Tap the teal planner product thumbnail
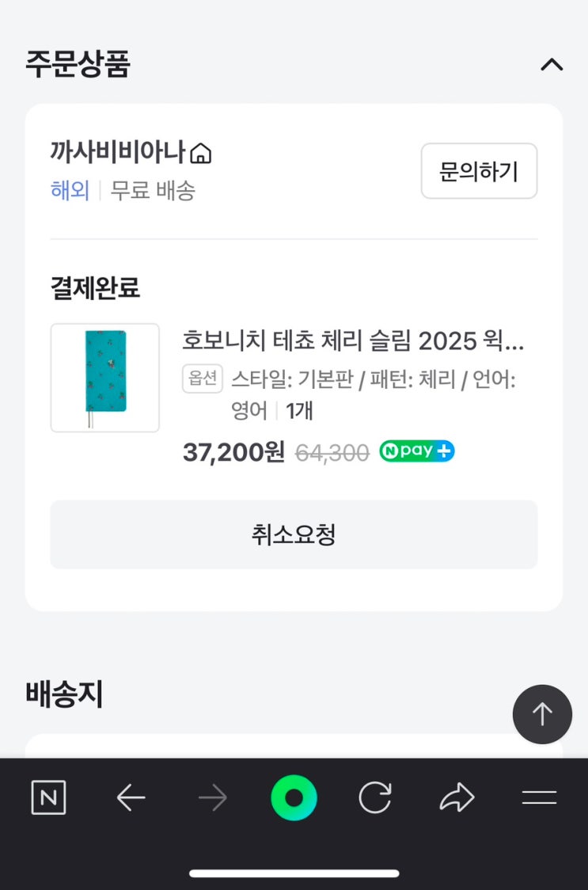Image resolution: width=588 pixels, height=890 pixels. coord(104,378)
